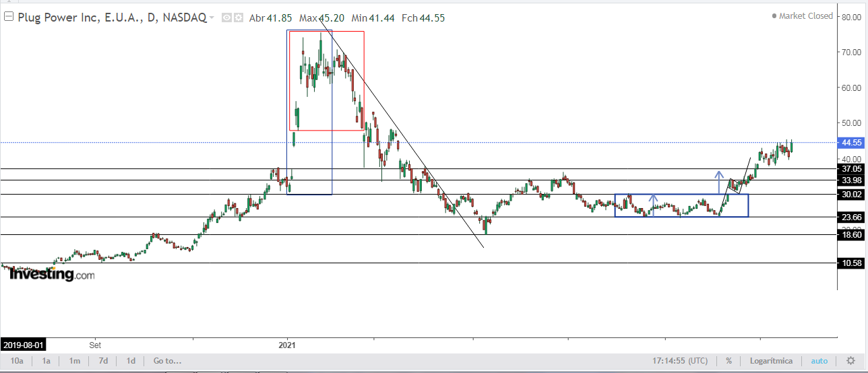The image size is (868, 373).
Task: Click the 18.60 price axis label
Action: 850,234
